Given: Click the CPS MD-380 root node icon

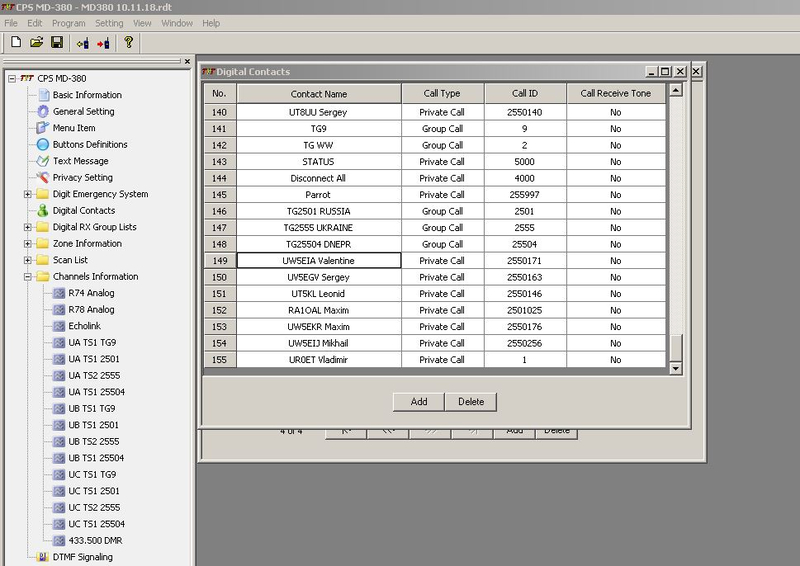Looking at the screenshot, I should point(27,78).
